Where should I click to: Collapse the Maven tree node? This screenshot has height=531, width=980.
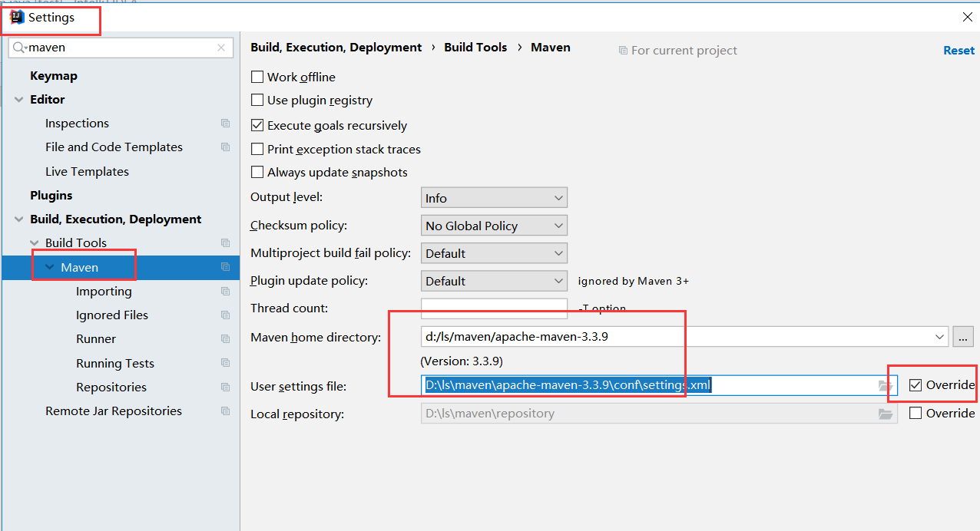coord(50,267)
